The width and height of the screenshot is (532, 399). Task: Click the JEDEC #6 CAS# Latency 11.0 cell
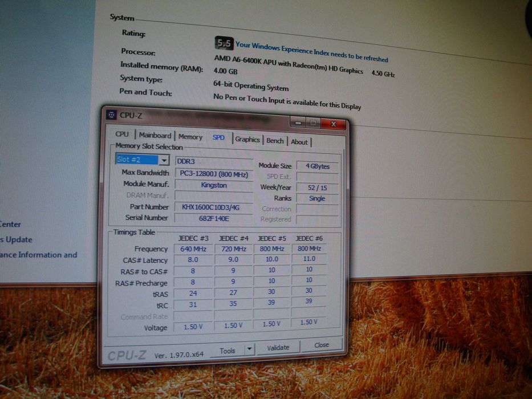(309, 259)
